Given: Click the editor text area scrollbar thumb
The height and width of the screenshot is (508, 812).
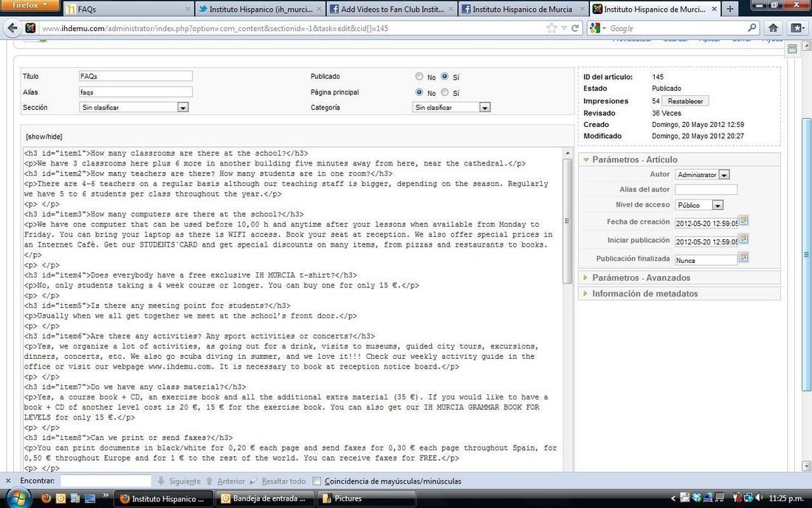Looking at the screenshot, I should (567, 221).
